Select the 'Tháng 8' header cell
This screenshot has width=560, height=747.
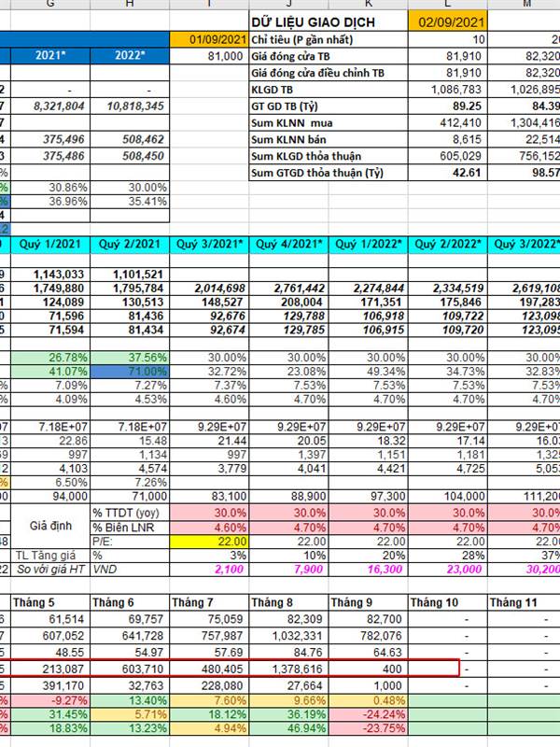click(288, 602)
